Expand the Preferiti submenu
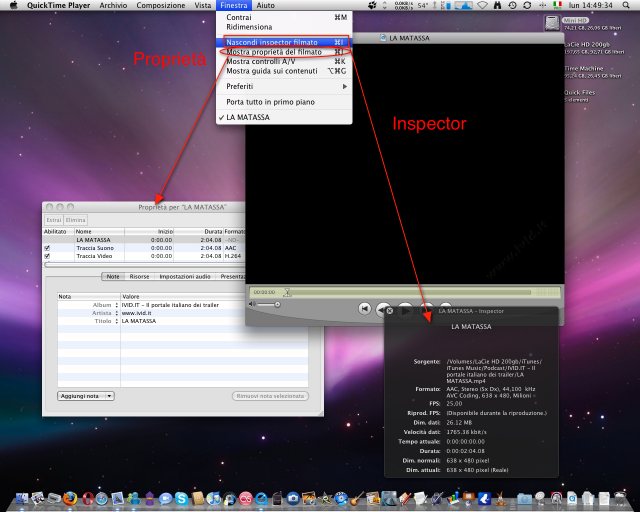The image size is (640, 512). pyautogui.click(x=284, y=87)
